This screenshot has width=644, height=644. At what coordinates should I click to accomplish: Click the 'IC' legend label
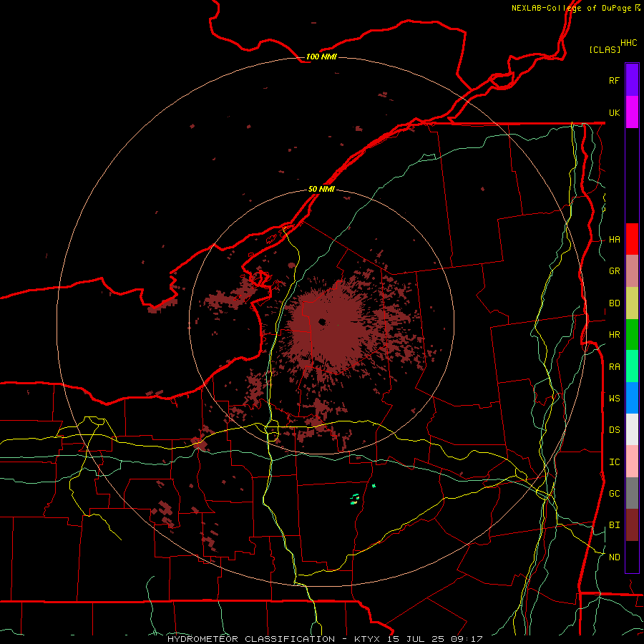click(x=614, y=462)
